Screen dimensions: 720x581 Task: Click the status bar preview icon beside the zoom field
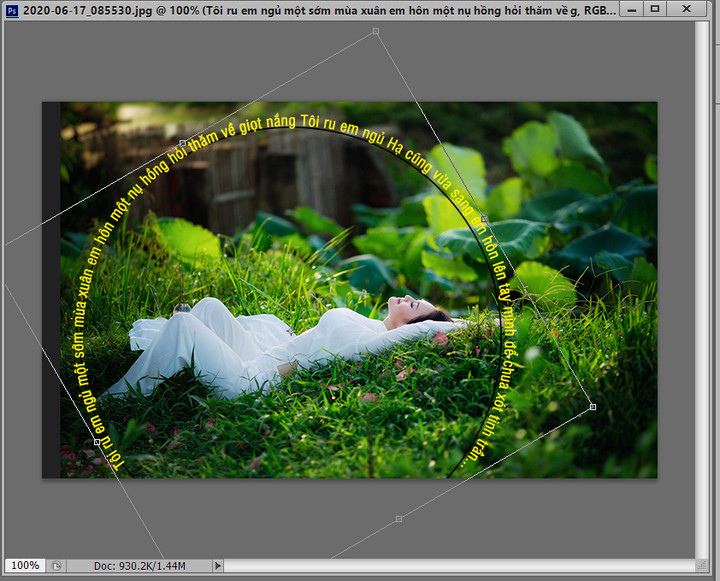pos(56,566)
